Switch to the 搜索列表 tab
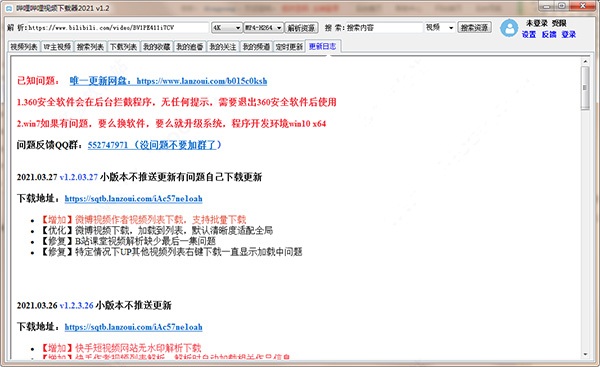Viewport: 600px width, 367px height. tap(90, 47)
